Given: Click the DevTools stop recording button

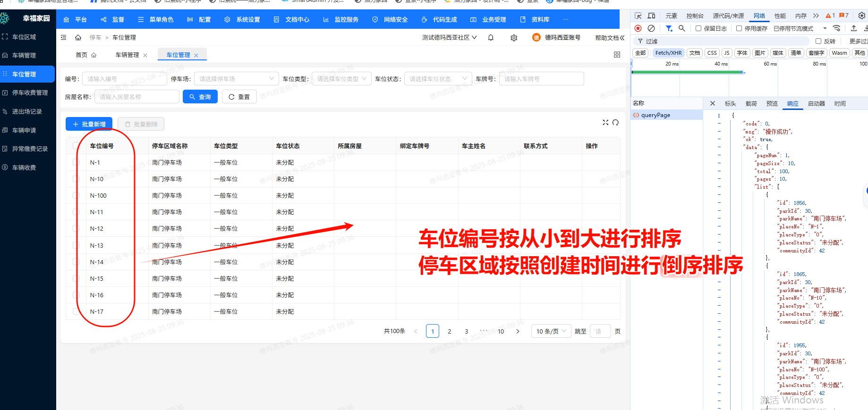Looking at the screenshot, I should (638, 28).
